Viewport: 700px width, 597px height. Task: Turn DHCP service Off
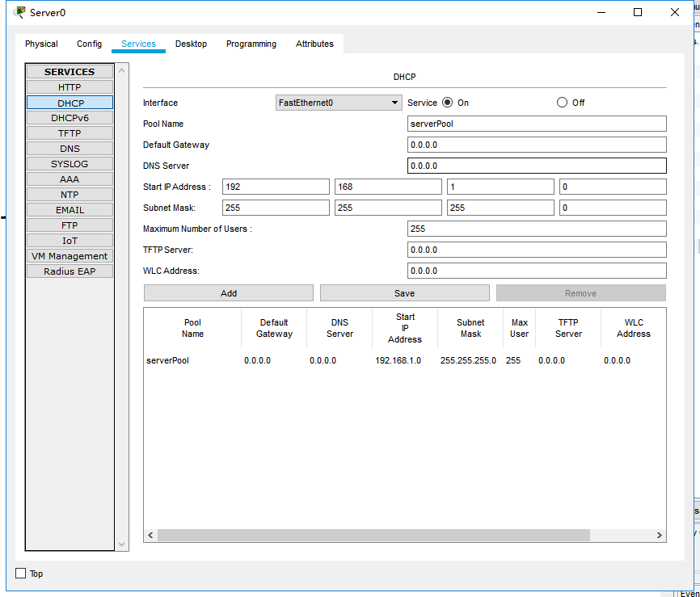pos(562,103)
